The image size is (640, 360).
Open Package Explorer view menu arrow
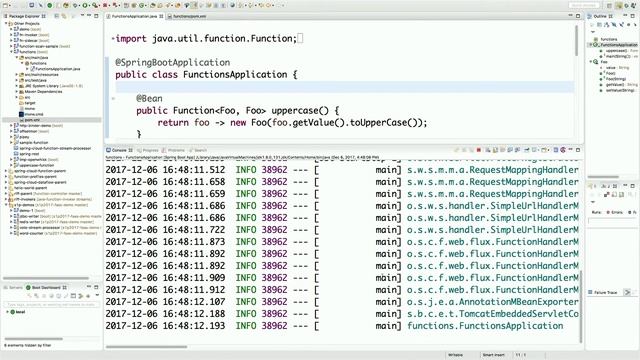(x=82, y=16)
